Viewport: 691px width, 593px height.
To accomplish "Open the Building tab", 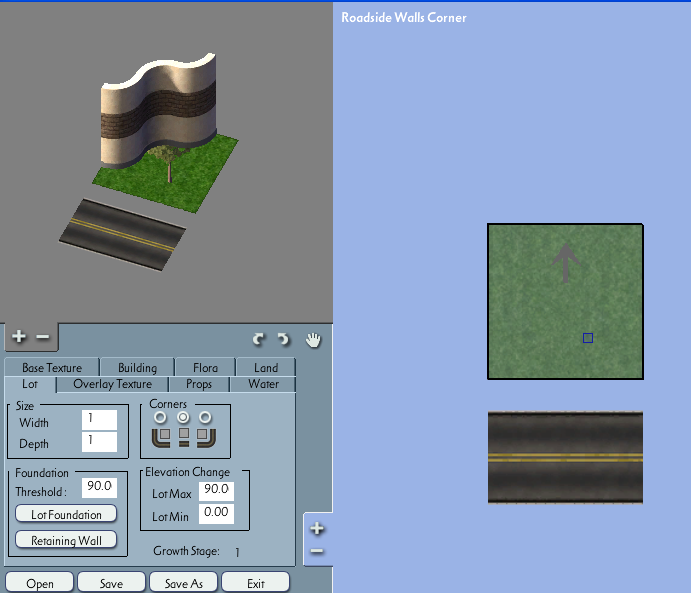I will tap(137, 367).
